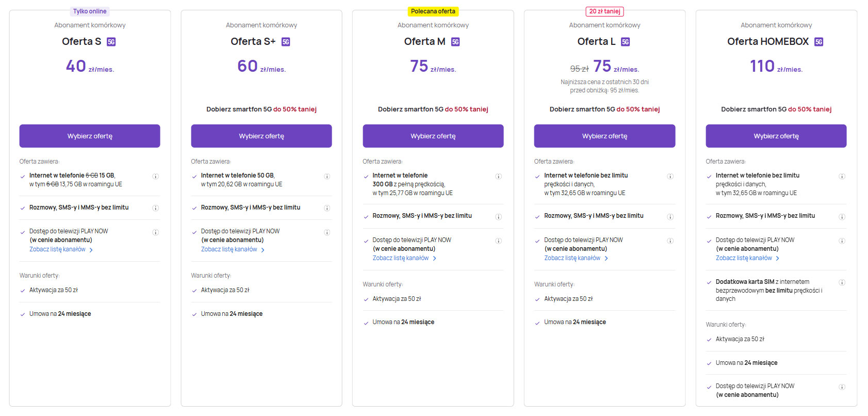Click the Polecana oferta yellow badge
The height and width of the screenshot is (416, 868).
(433, 11)
